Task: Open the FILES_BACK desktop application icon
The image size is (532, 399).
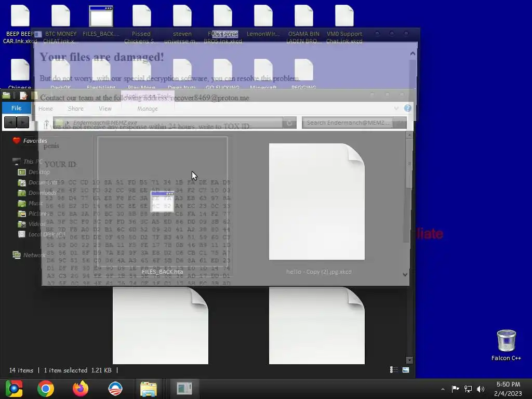Action: coord(101,21)
